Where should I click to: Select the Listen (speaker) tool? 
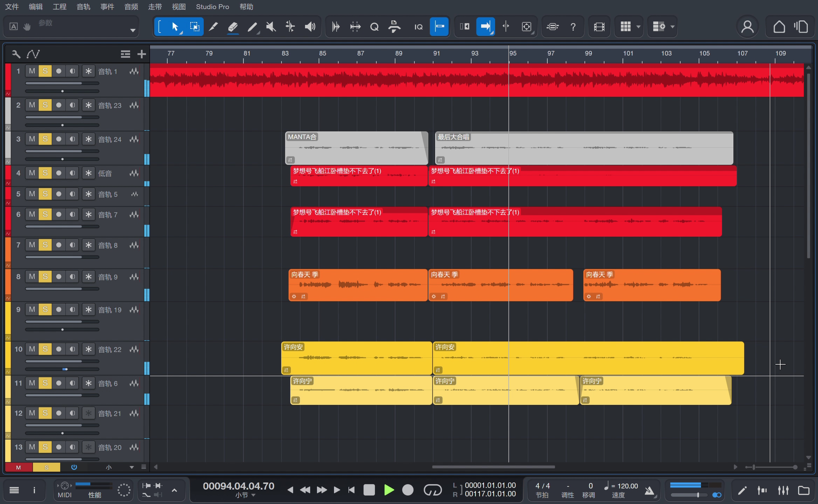pyautogui.click(x=310, y=27)
